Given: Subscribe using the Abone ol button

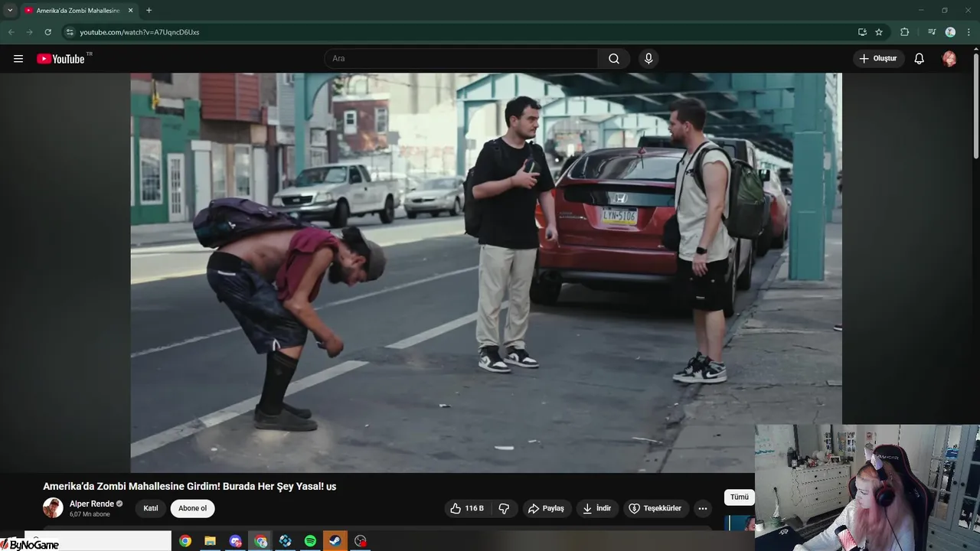Looking at the screenshot, I should [x=193, y=508].
